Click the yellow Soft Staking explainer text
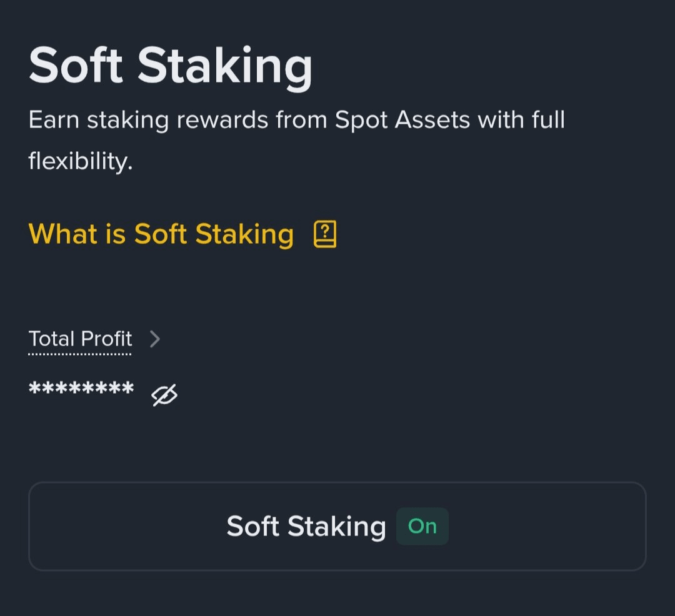 161,234
